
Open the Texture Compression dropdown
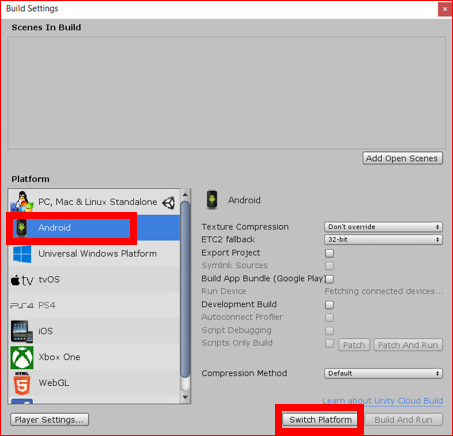click(383, 227)
